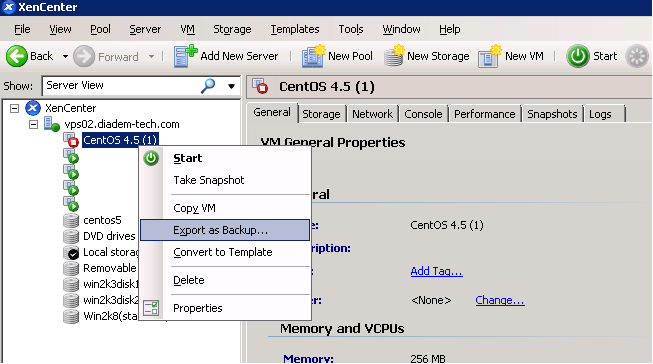653x364 pixels.
Task: Click the XenCenter root node icon
Action: 33,108
